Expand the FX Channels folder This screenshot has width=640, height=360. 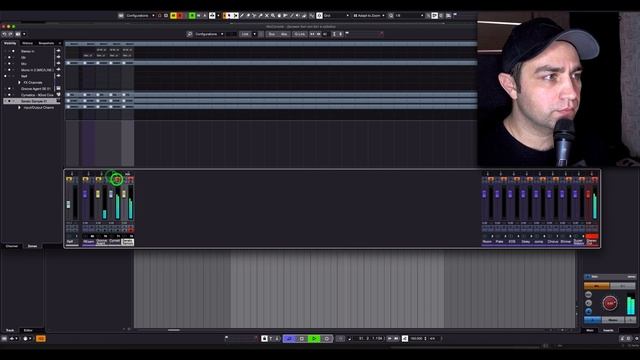(19, 82)
